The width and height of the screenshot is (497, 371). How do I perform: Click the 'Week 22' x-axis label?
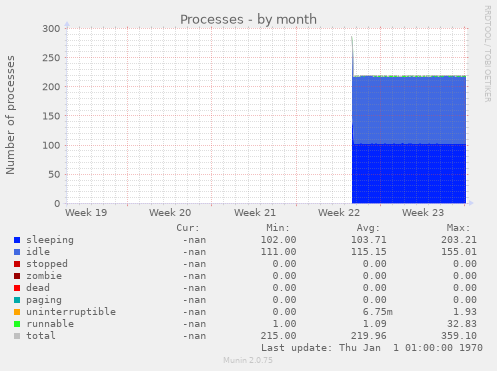point(339,213)
